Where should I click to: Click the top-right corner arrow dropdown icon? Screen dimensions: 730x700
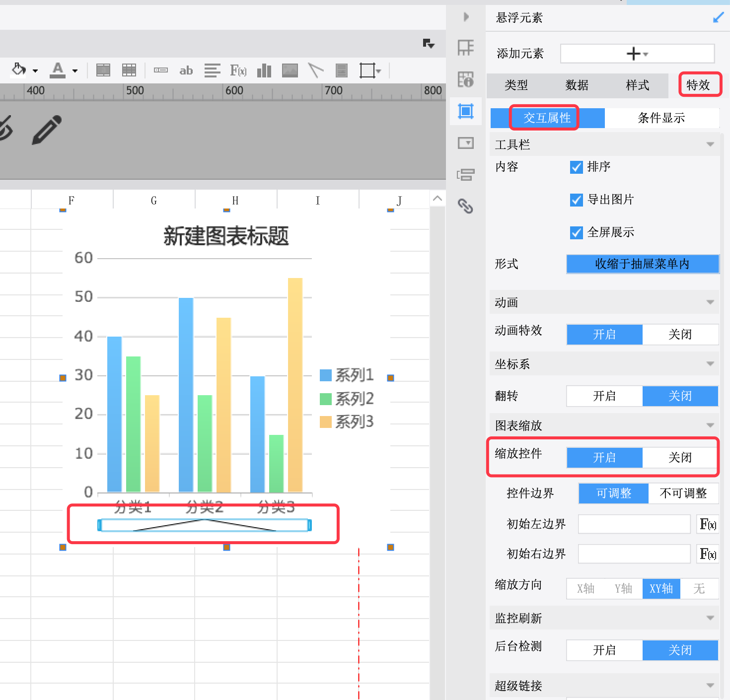click(x=429, y=44)
